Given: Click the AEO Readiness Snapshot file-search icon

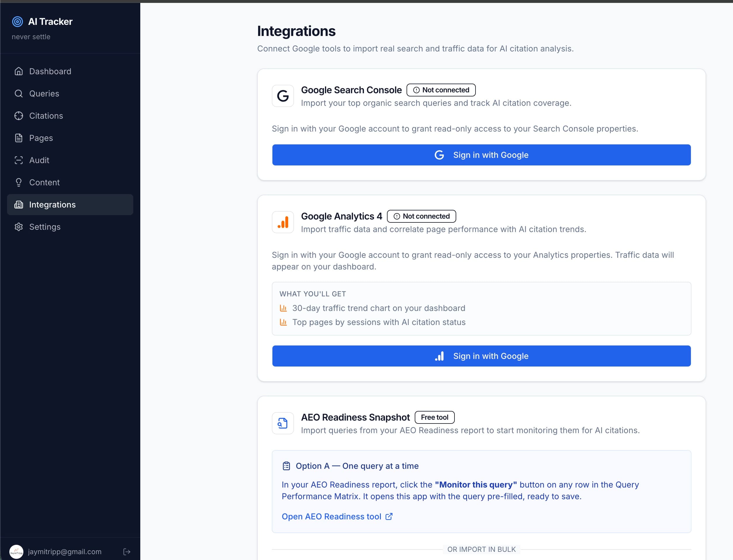Looking at the screenshot, I should (x=283, y=423).
